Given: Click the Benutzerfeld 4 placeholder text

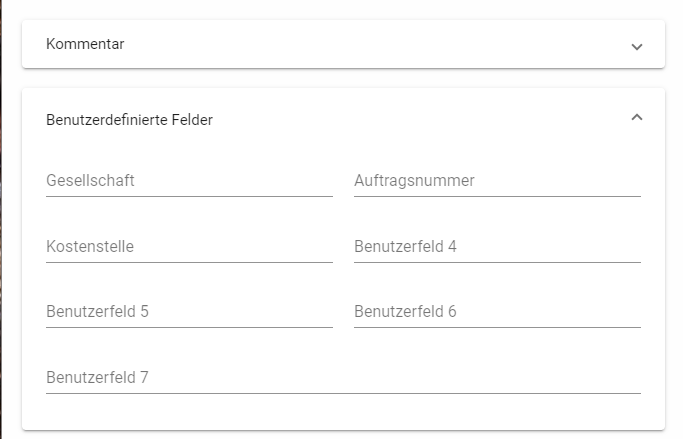Looking at the screenshot, I should [405, 246].
